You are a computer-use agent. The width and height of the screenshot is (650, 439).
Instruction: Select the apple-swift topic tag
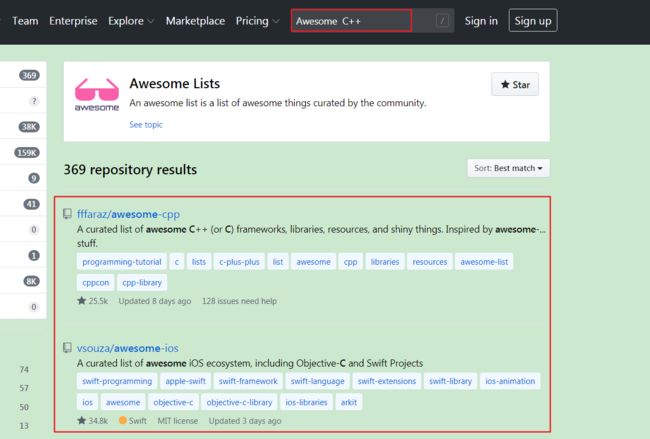coord(185,381)
